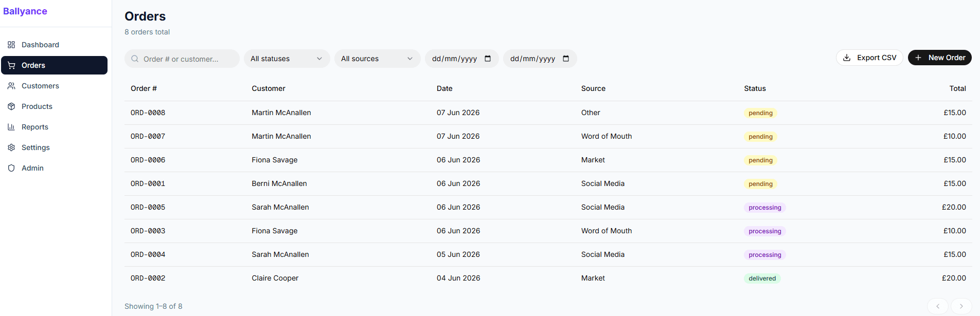Click the download icon on Export CSV
The height and width of the screenshot is (316, 980).
(x=847, y=58)
